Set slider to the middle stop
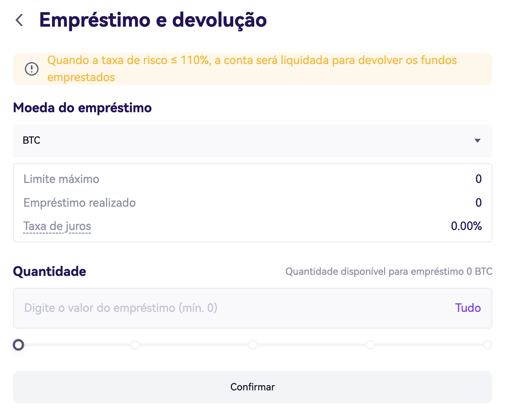Image resolution: width=505 pixels, height=420 pixels. click(x=252, y=345)
